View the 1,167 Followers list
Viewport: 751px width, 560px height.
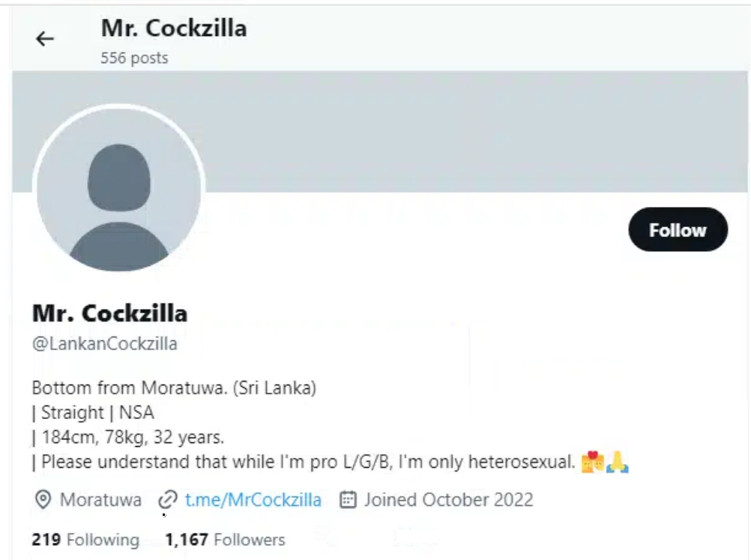(x=225, y=540)
